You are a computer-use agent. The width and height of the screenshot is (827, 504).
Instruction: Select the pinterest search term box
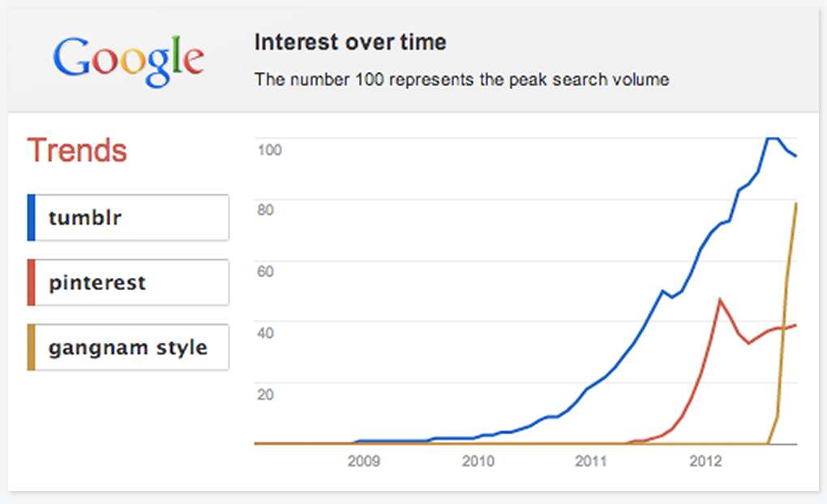[130, 283]
